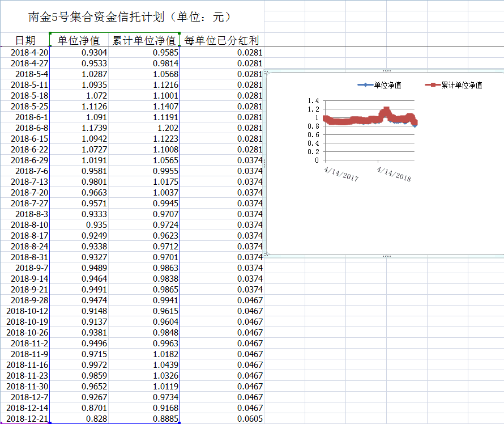Viewport: 504px width, 424px height.
Task: Select date cell 2018-12-14
Action: point(25,408)
